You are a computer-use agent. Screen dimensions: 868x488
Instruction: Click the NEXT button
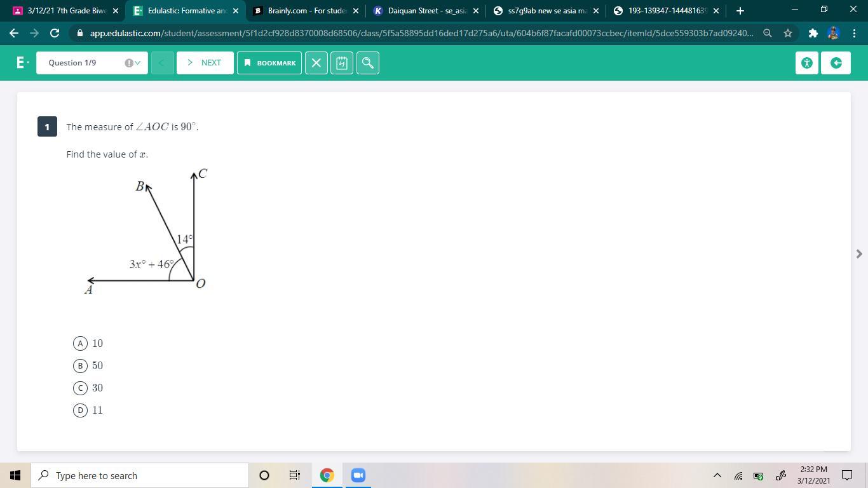pos(205,63)
